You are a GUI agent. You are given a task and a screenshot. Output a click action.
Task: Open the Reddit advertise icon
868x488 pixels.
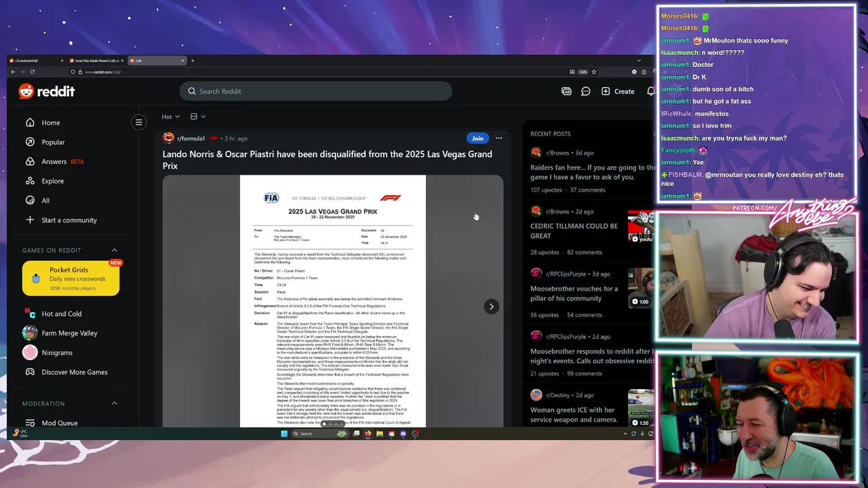566,91
